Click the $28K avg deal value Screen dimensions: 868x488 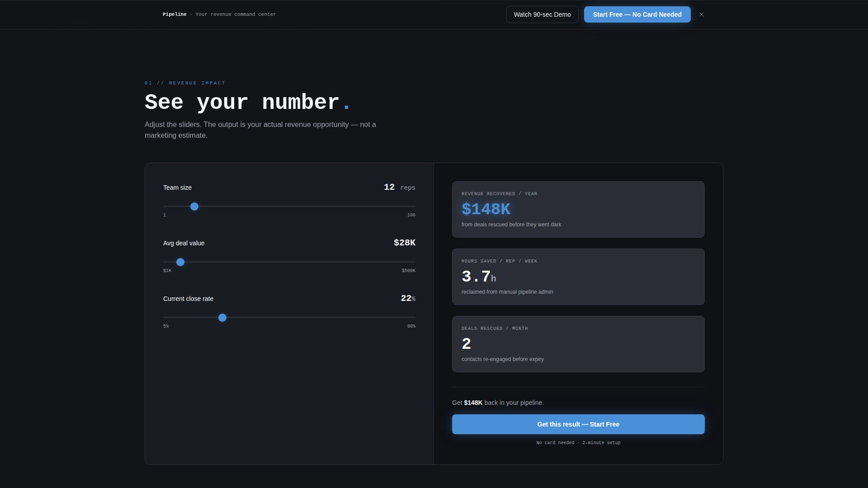pos(405,243)
